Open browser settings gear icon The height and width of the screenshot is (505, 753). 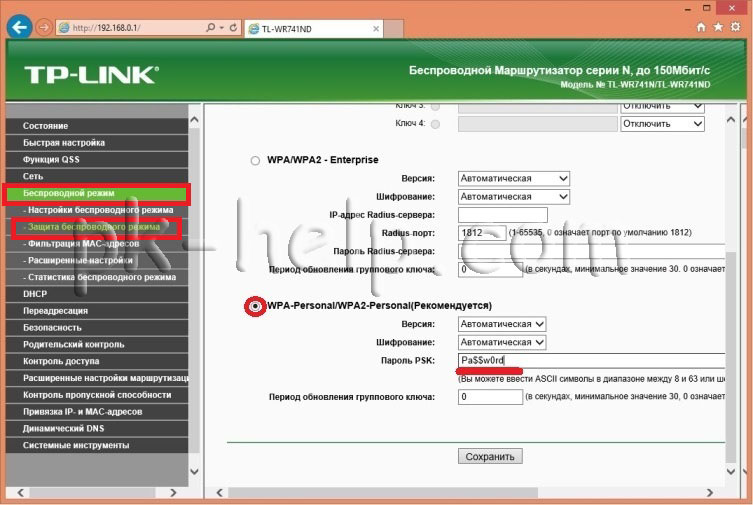[x=735, y=27]
